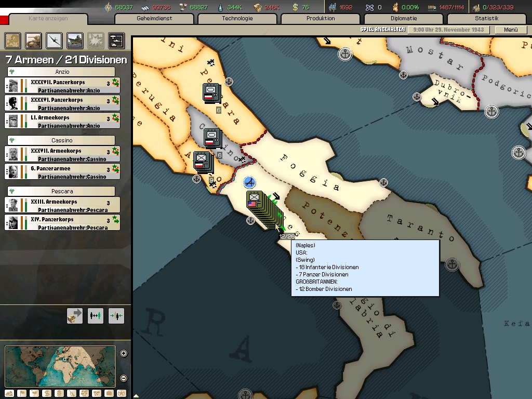Screen dimensions: 532x399
Task: Switch to terrain map mode (mountain icon)
Action: [x=9, y=393]
